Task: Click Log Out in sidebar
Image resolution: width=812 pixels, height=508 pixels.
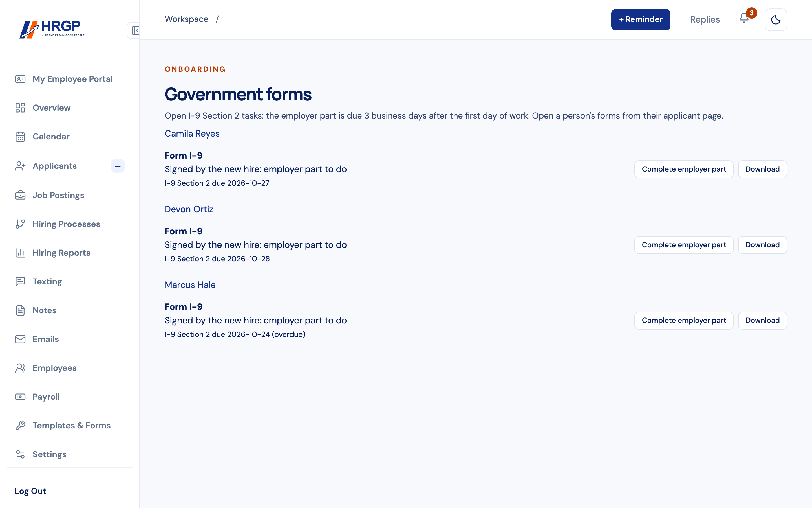Action: tap(30, 491)
